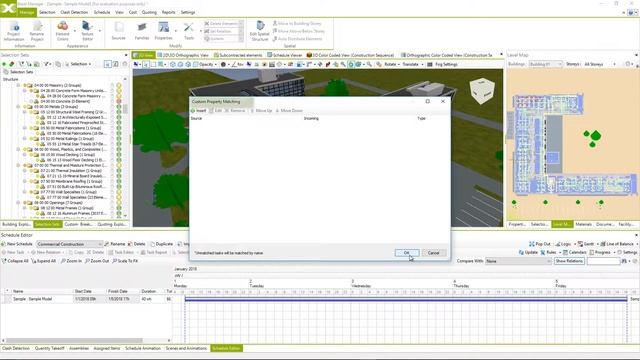Click Scale To Fit in Schedule Editor
This screenshot has width=640, height=360.
(x=125, y=261)
